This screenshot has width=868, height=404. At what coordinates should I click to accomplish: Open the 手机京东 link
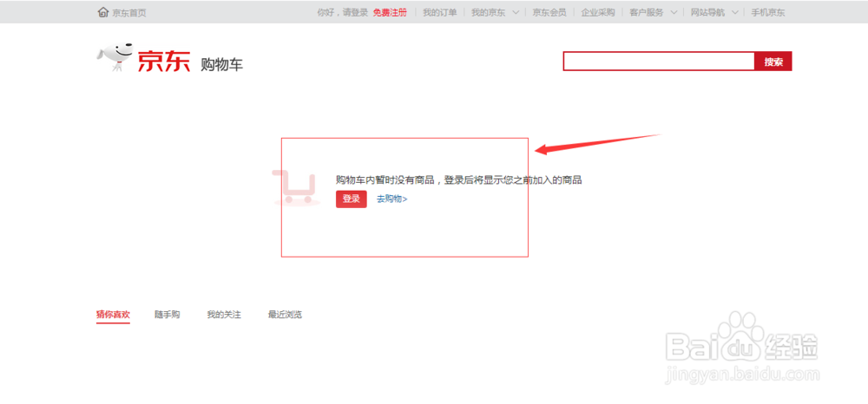point(768,12)
